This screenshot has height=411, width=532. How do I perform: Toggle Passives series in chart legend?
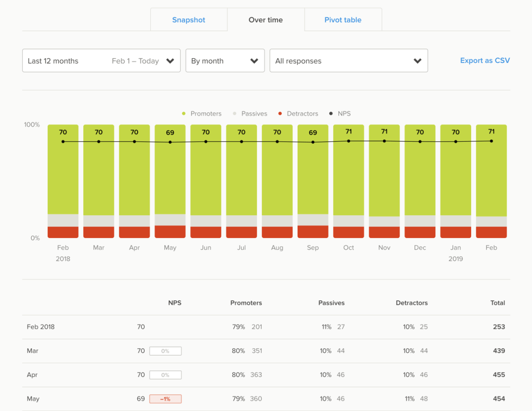tap(250, 113)
